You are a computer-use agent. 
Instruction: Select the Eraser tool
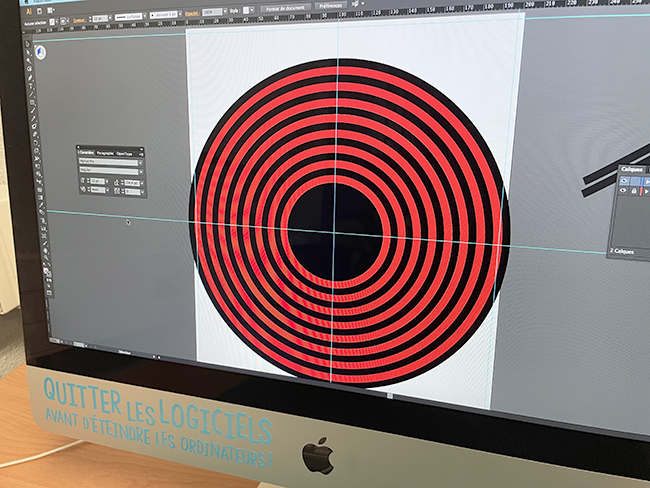[x=35, y=135]
